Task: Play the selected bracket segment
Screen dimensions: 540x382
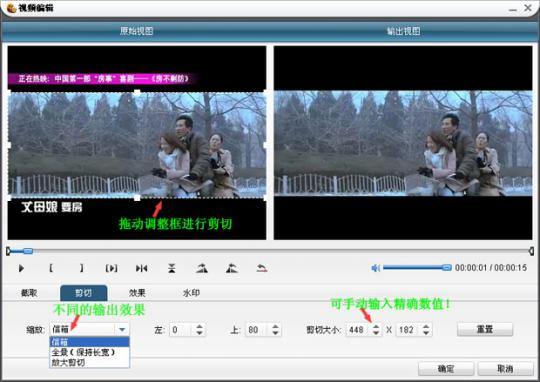Action: (x=111, y=268)
